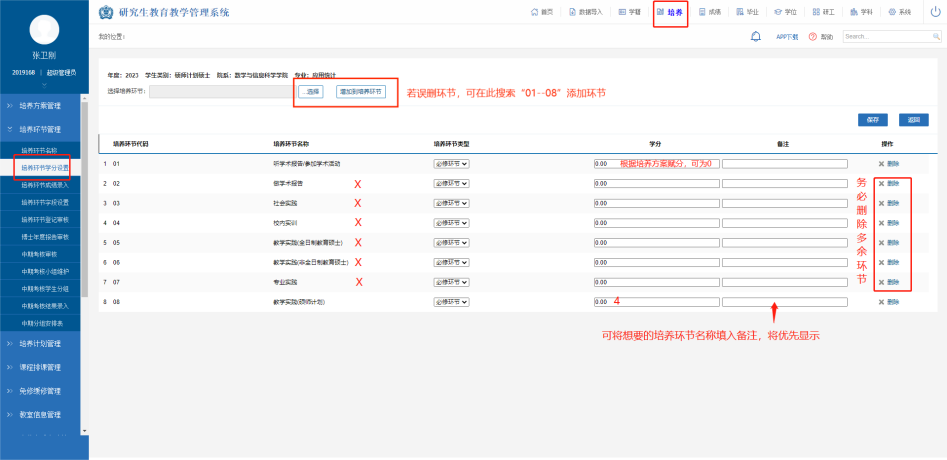Click the 保存 save button

pos(872,119)
